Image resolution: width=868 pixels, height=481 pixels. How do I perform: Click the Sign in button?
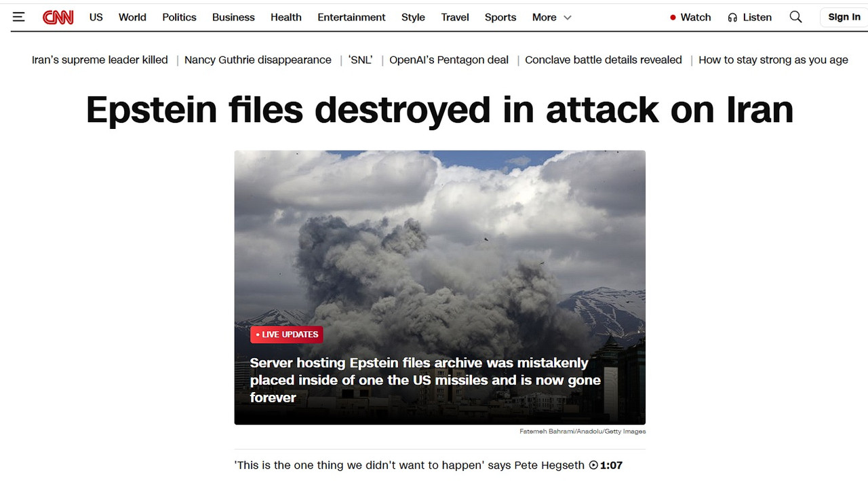click(844, 17)
